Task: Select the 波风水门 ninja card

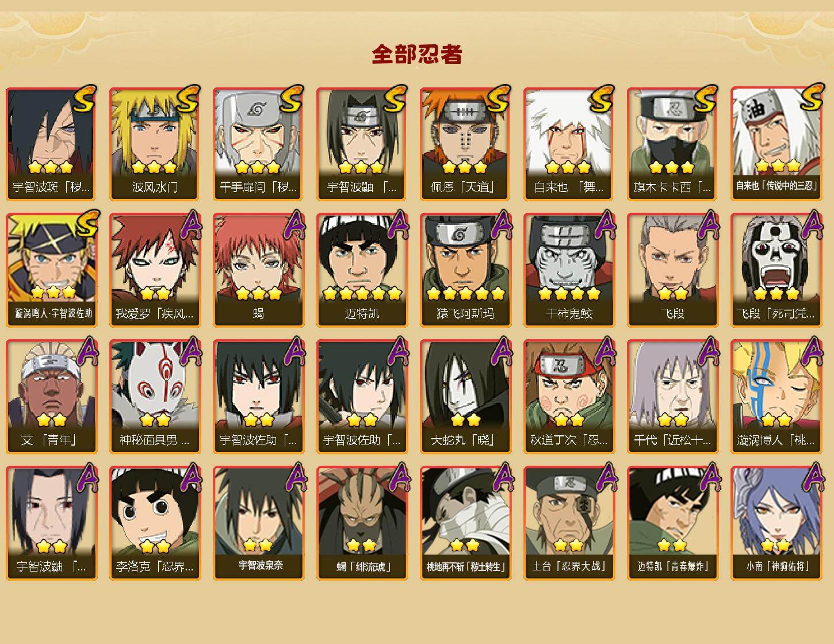Action: point(155,144)
